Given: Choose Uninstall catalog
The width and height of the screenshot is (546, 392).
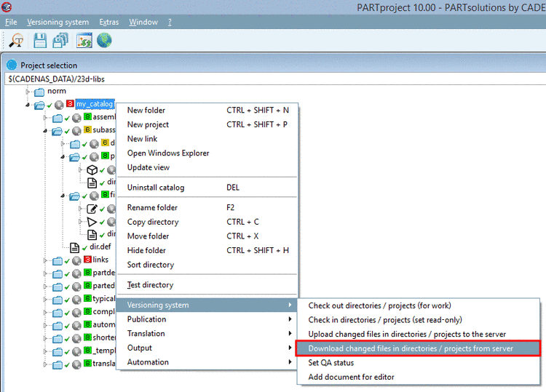Looking at the screenshot, I should (207, 188).
